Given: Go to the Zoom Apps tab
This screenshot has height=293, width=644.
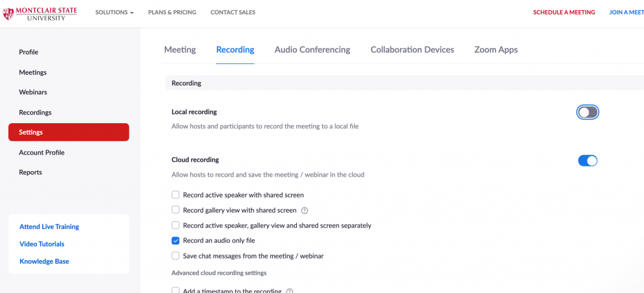Looking at the screenshot, I should (496, 50).
